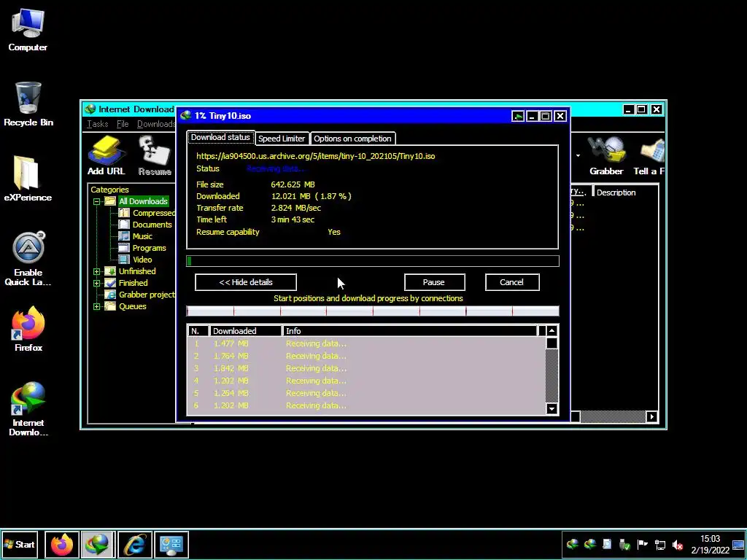Pause the Tiny10.iso download
This screenshot has width=747, height=560.
click(433, 282)
